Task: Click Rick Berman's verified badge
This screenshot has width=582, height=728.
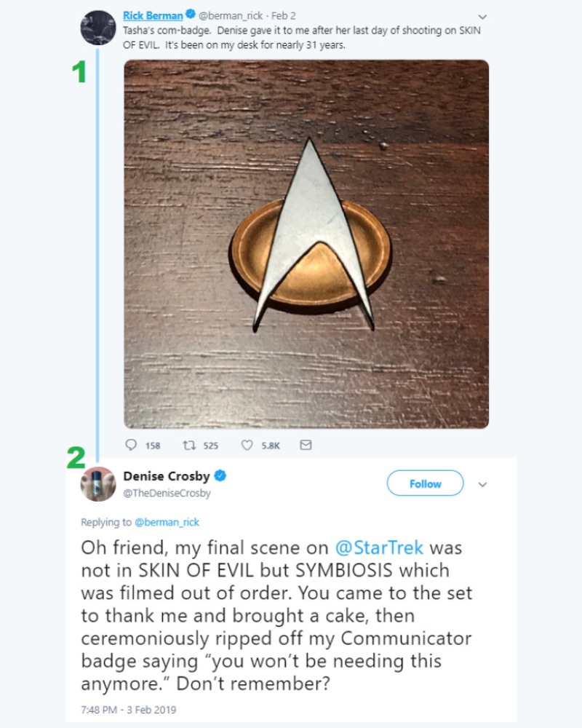Action: coord(191,15)
